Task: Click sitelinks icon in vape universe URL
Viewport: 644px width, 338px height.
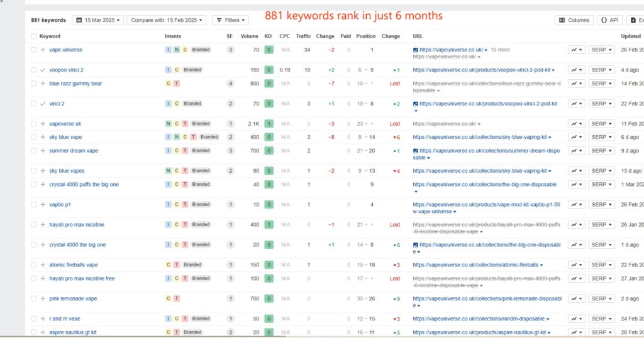Action: (x=415, y=50)
